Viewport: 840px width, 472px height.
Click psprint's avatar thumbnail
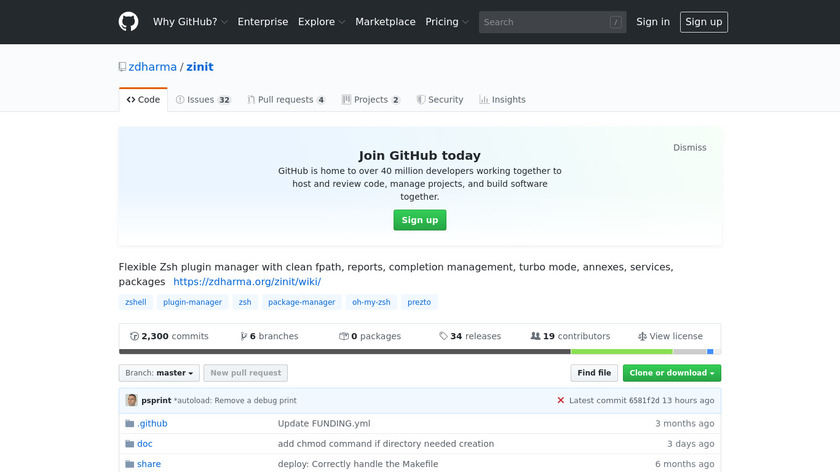tap(131, 400)
